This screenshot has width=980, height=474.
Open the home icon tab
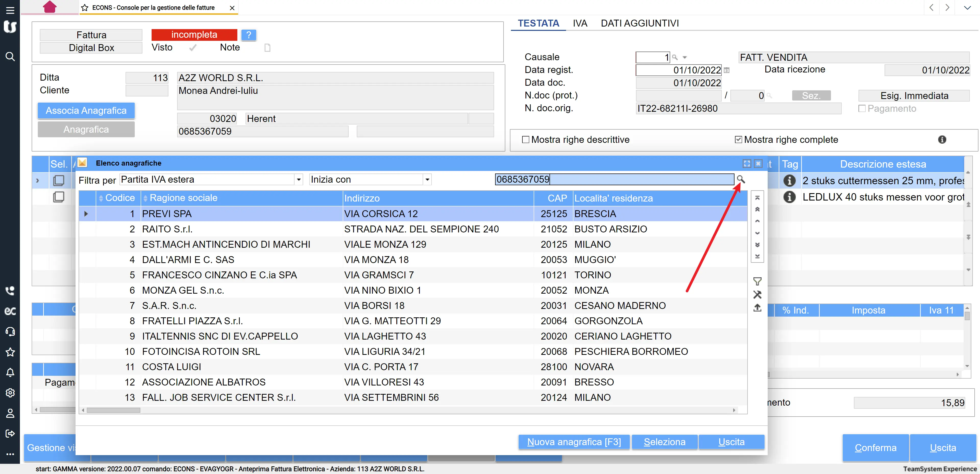click(50, 7)
